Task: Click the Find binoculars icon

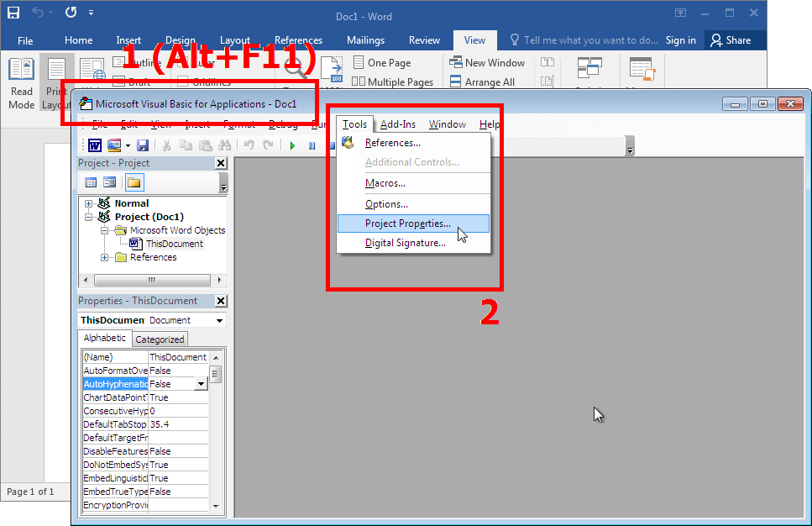Action: pyautogui.click(x=225, y=145)
